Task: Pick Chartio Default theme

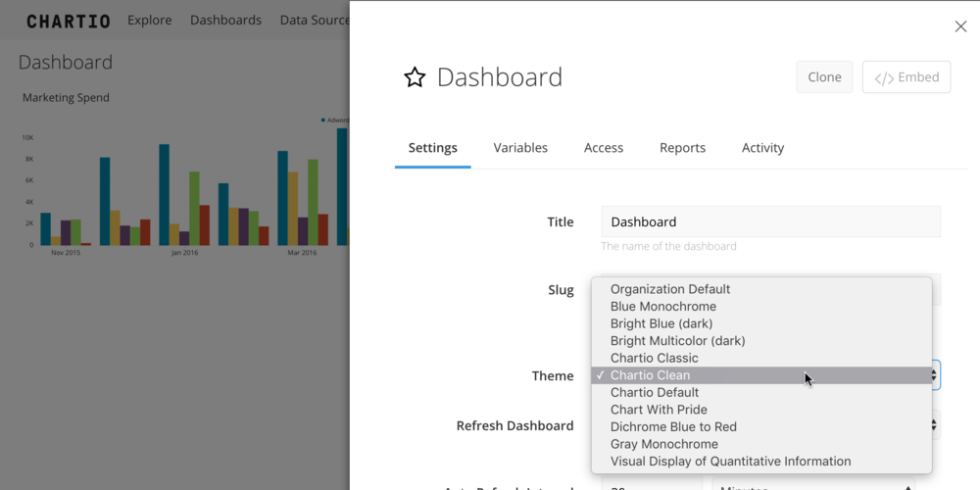Action: pos(761,393)
